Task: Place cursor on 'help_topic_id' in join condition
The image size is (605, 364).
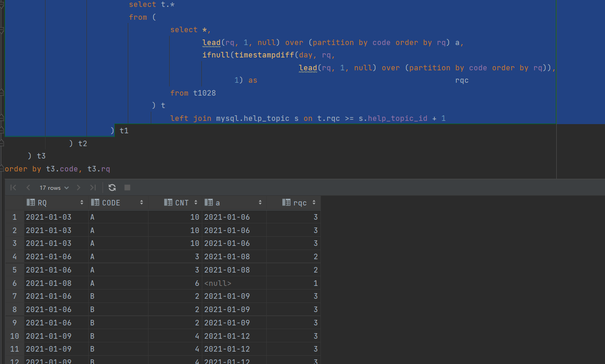Action: click(x=398, y=118)
